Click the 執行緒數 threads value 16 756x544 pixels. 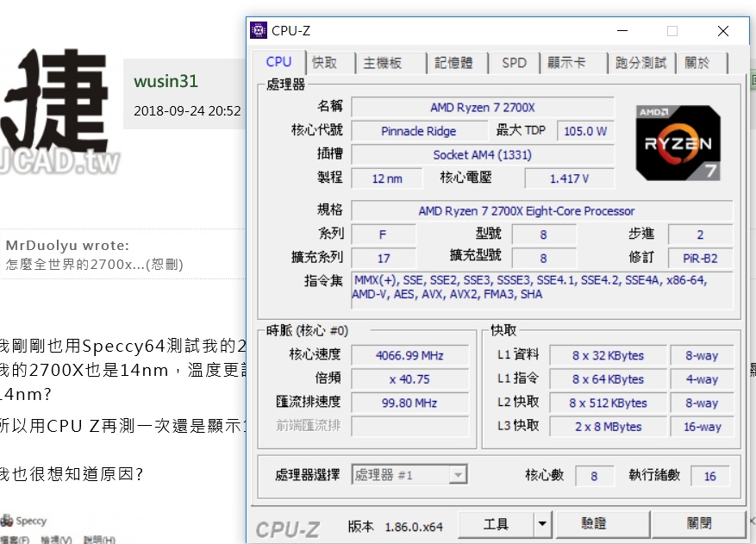pyautogui.click(x=709, y=476)
